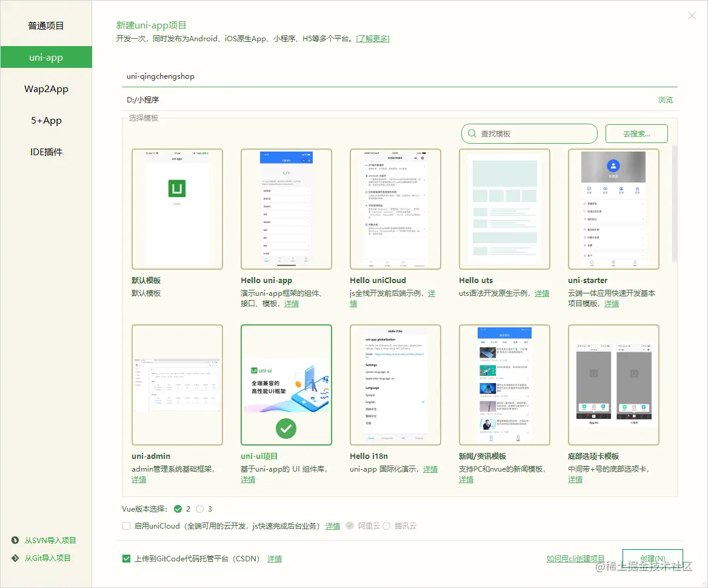Image resolution: width=708 pixels, height=588 pixels.
Task: Open 详情 link under uni-ui项目
Action: pyautogui.click(x=248, y=479)
